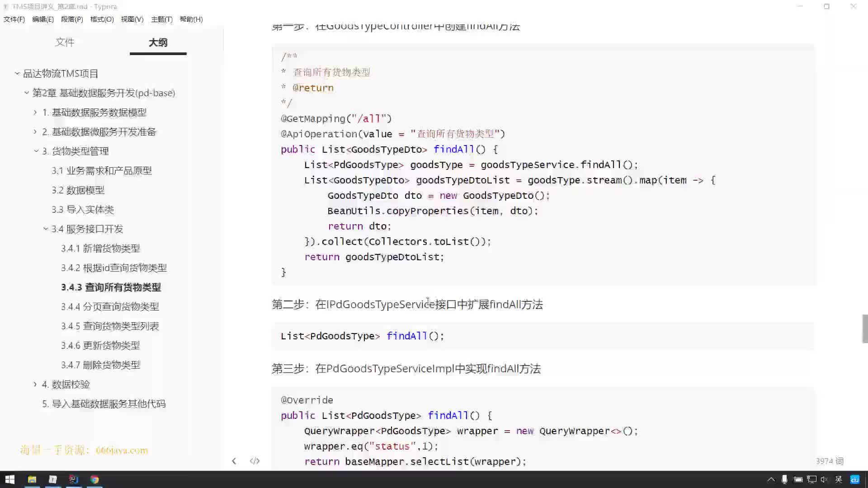Click the blue du tray icon
The height and width of the screenshot is (488, 868).
pyautogui.click(x=854, y=479)
